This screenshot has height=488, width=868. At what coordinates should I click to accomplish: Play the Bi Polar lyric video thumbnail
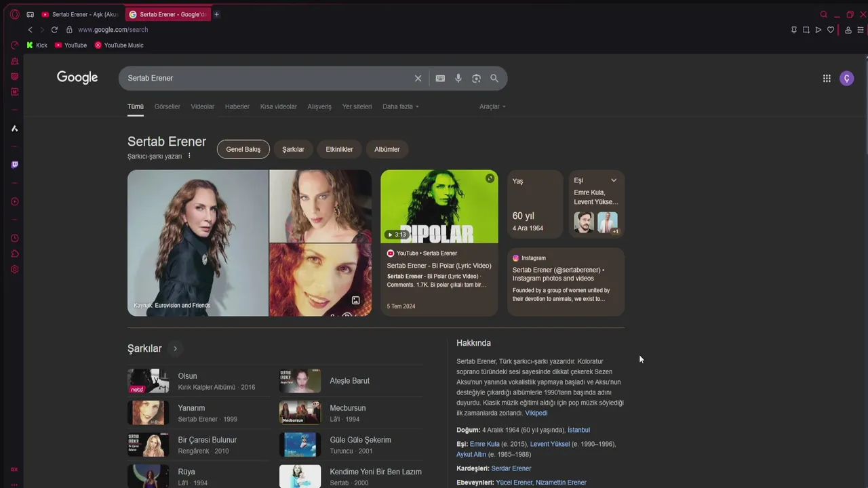click(439, 206)
